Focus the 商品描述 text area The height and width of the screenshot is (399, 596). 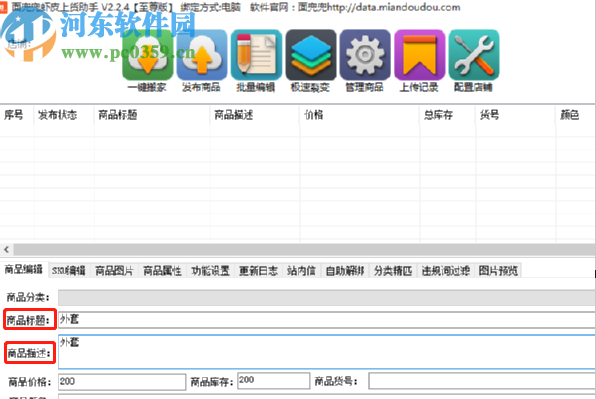tap(327, 352)
